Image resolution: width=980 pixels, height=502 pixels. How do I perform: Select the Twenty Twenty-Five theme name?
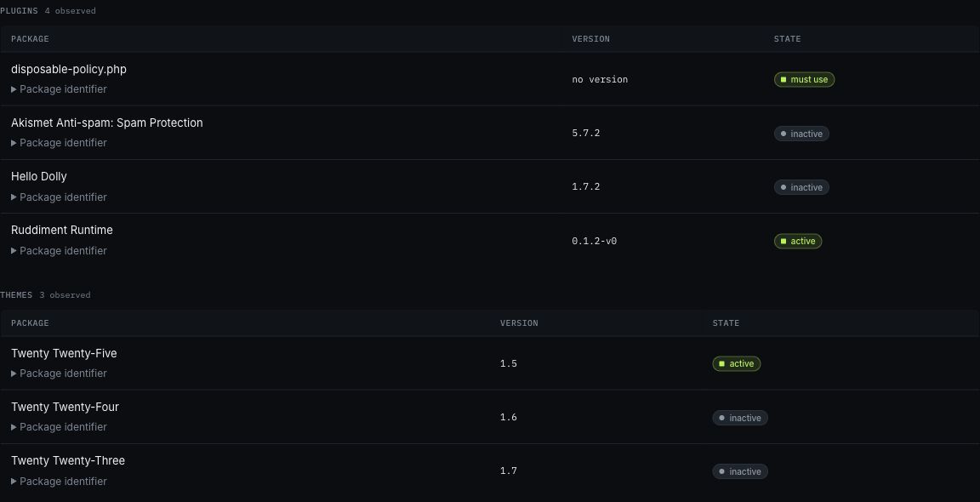tap(64, 354)
